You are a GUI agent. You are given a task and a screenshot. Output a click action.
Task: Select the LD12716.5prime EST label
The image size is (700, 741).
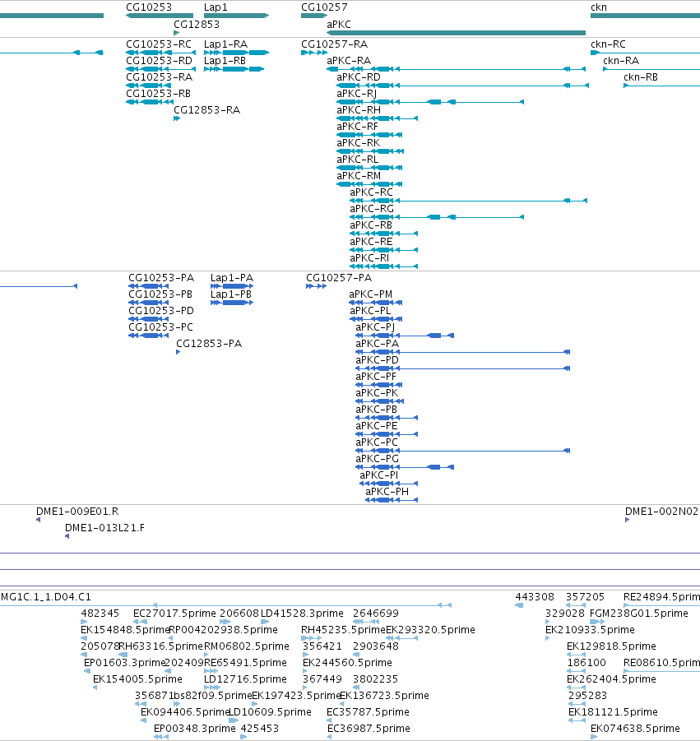click(245, 679)
